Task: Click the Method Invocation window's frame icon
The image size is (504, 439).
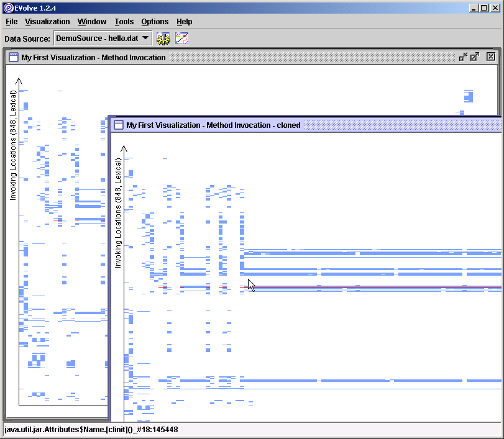Action: click(x=14, y=57)
